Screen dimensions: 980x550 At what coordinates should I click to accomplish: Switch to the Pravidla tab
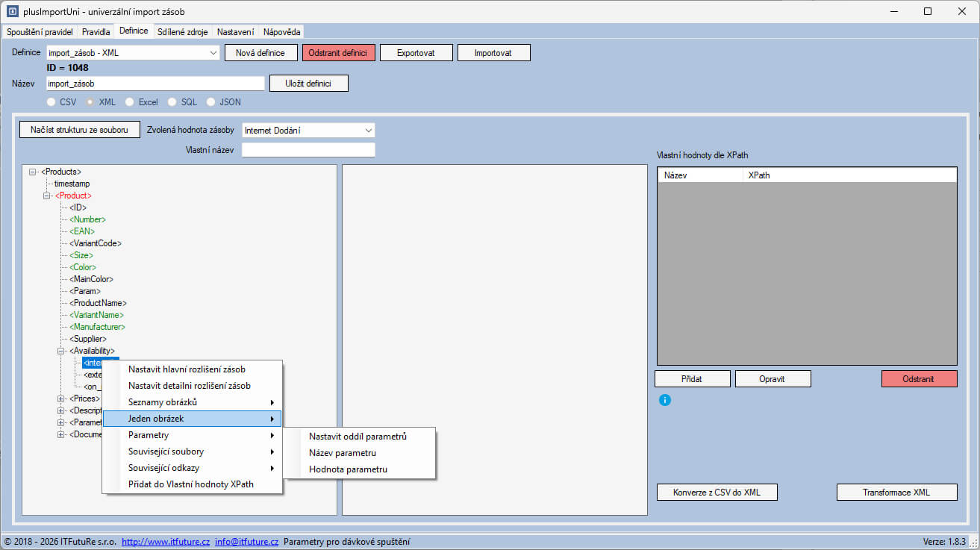[96, 32]
